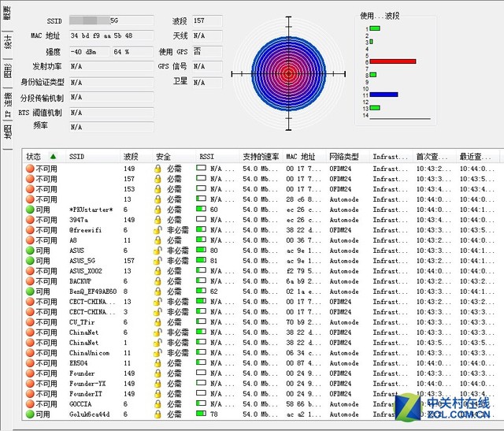Click the MAC 地址 field 34 bd f9 aa 5b 48
Screen dimensions: 504x431
pyautogui.click(x=111, y=35)
